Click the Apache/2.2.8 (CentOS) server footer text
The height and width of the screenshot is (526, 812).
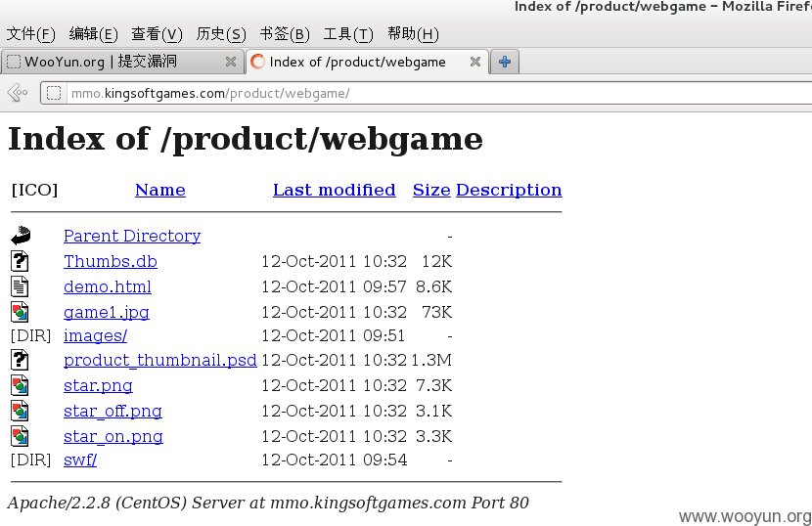click(x=268, y=504)
